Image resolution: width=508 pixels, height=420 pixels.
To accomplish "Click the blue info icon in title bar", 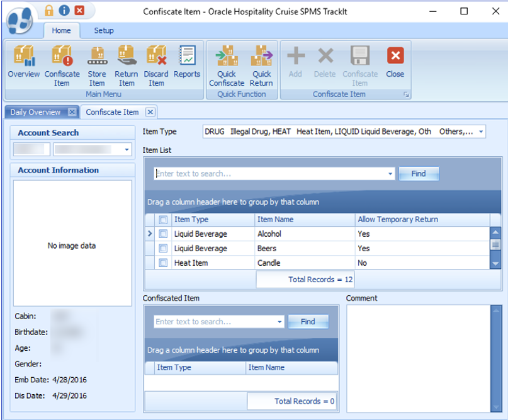I will (x=64, y=10).
